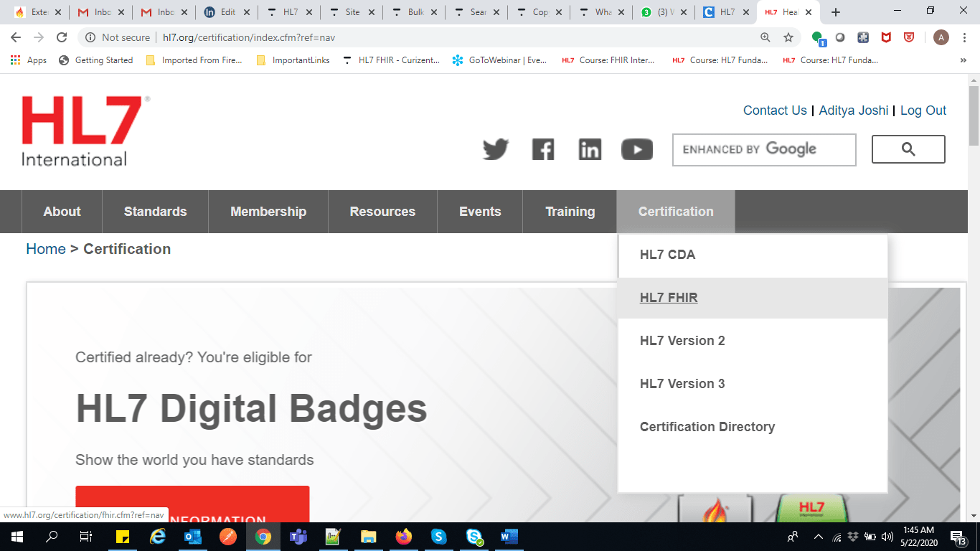Open Standards navigation menu

point(155,212)
